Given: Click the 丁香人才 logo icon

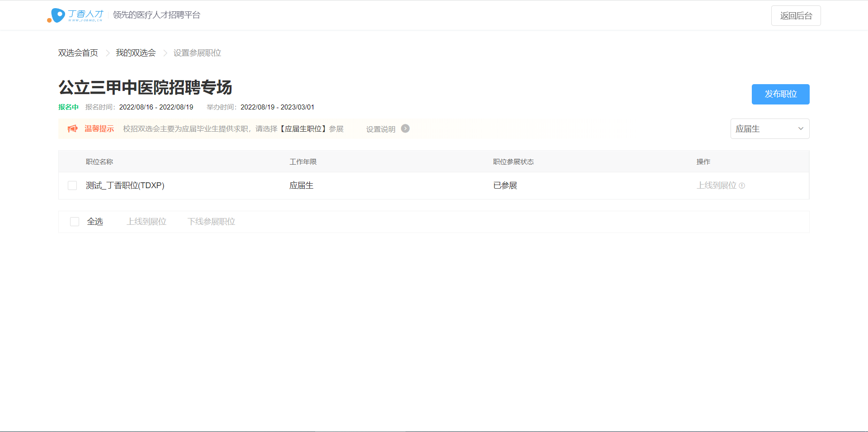Looking at the screenshot, I should [57, 15].
